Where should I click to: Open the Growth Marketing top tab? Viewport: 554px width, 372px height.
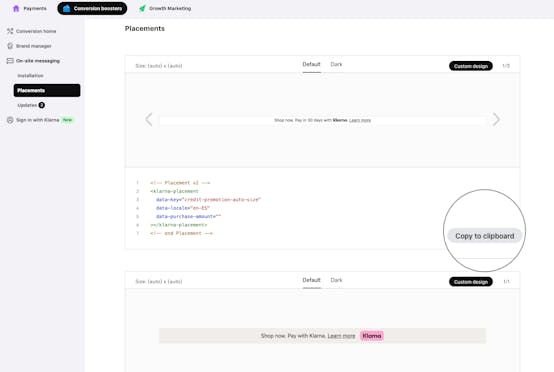pos(165,8)
